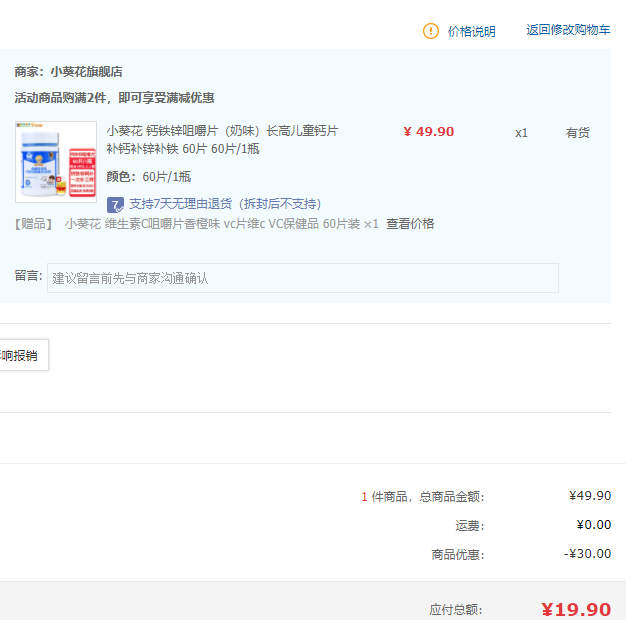The image size is (626, 620).
Task: Click the orange price explanation warning icon
Action: (431, 31)
